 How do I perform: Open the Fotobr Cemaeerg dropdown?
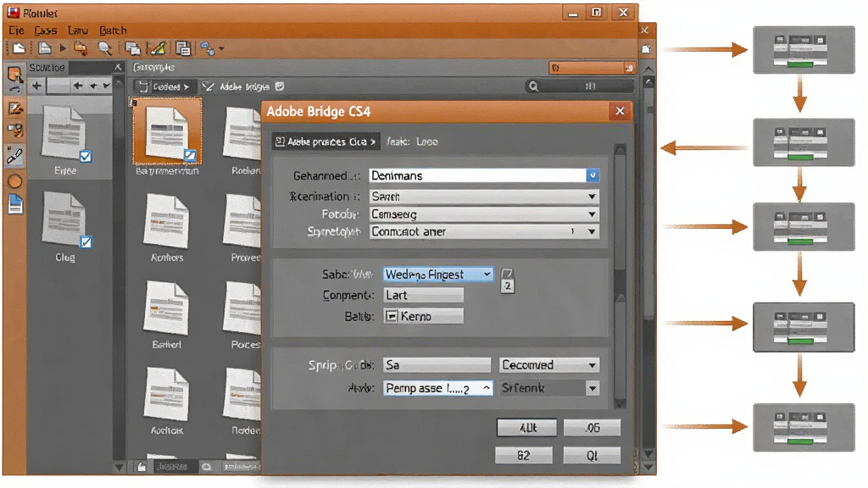click(592, 214)
